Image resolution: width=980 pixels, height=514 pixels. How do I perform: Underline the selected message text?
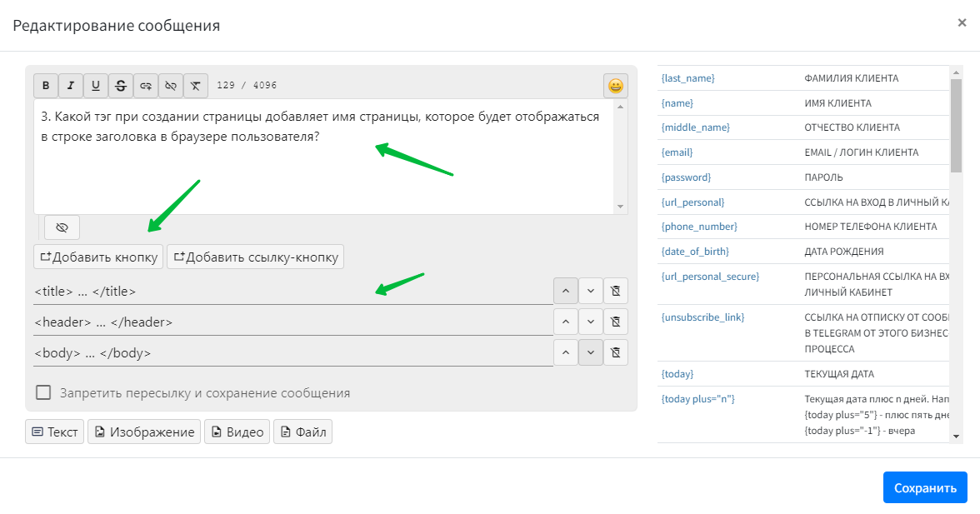pyautogui.click(x=96, y=86)
